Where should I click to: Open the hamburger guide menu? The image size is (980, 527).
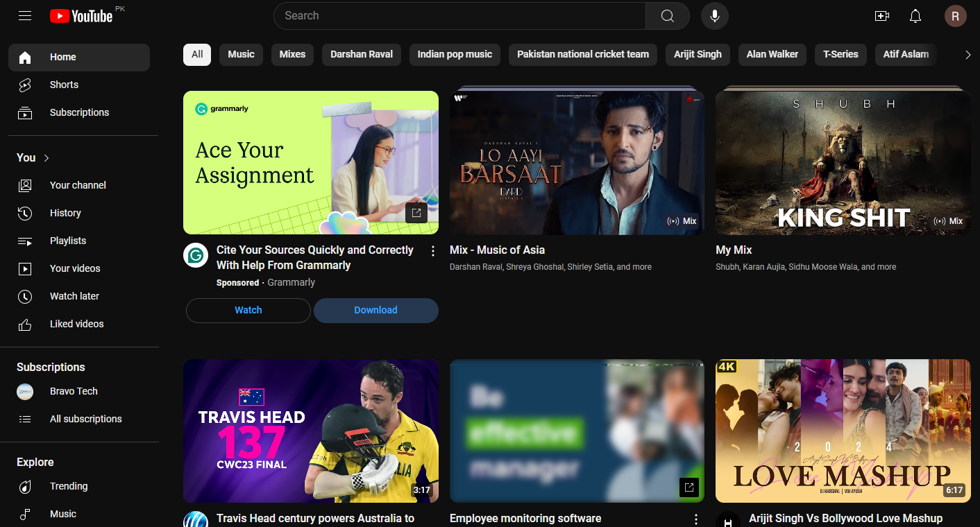pyautogui.click(x=25, y=16)
